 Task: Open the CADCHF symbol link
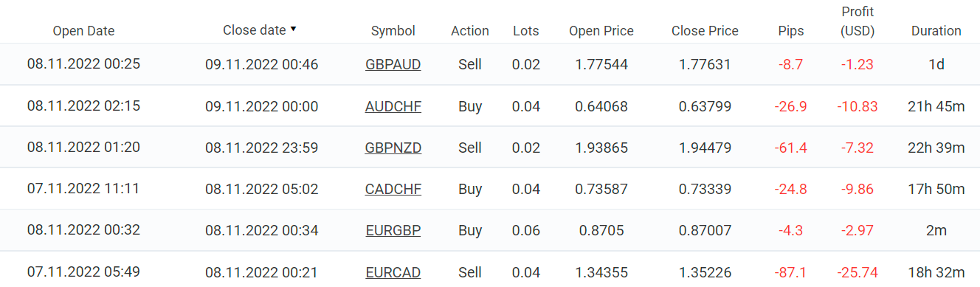(393, 189)
